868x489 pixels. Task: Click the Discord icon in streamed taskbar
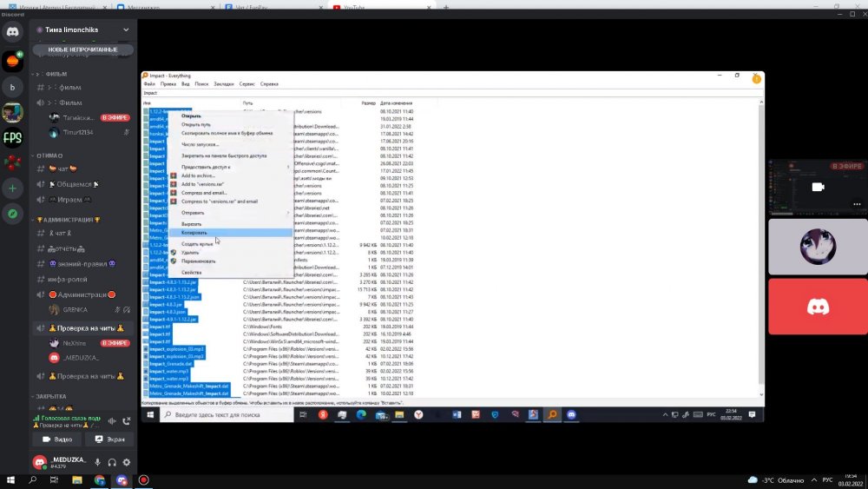pyautogui.click(x=571, y=415)
